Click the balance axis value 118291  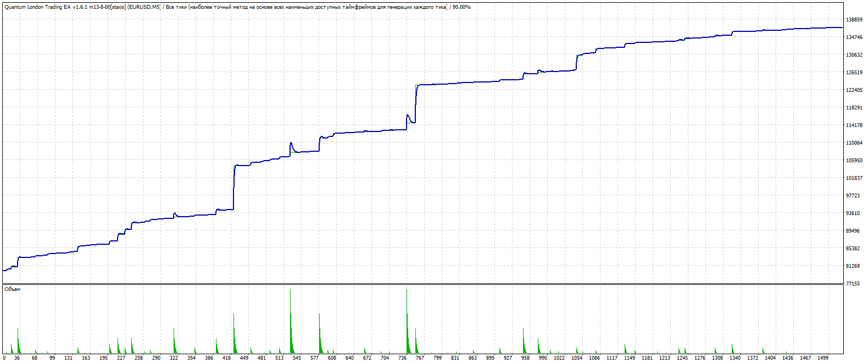[854, 108]
